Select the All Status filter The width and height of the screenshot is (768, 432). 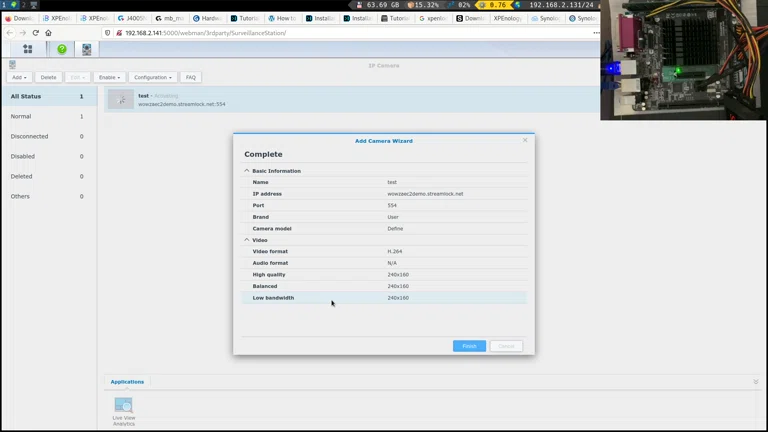click(x=48, y=96)
